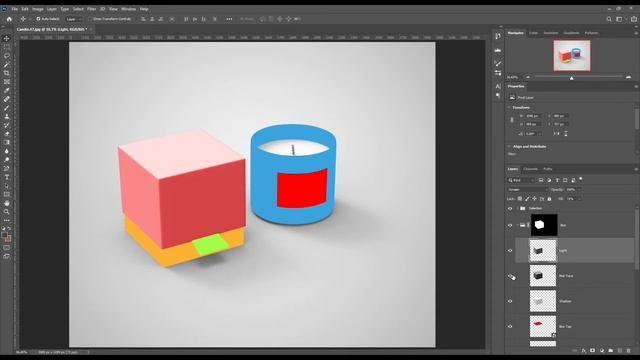Open the Brushes panel icon in side strip
640x360 pixels.
498,63
